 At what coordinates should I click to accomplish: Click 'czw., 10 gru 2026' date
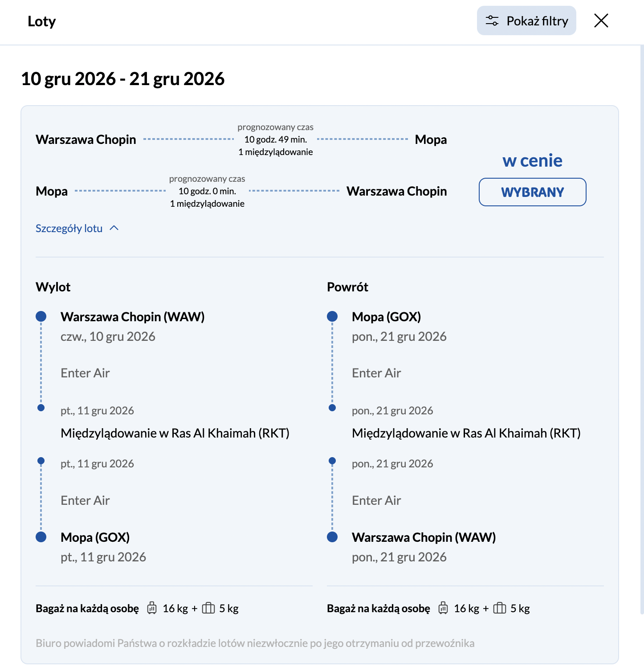click(108, 336)
